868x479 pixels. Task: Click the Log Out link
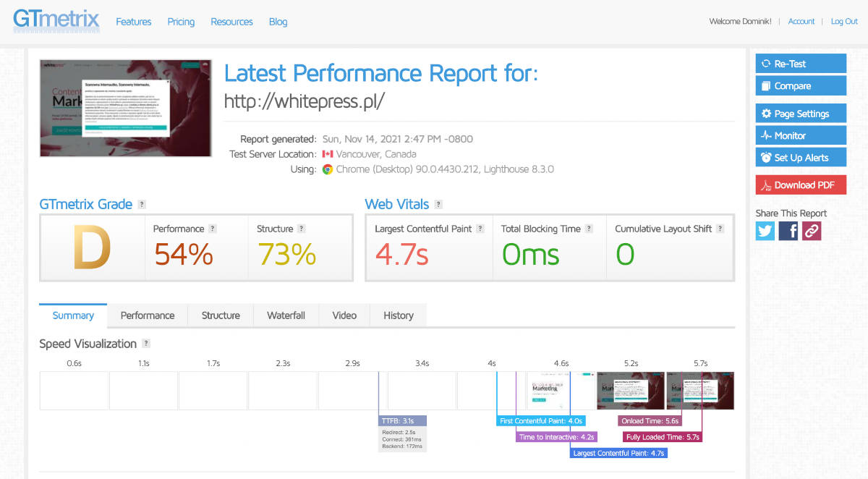[x=844, y=22]
